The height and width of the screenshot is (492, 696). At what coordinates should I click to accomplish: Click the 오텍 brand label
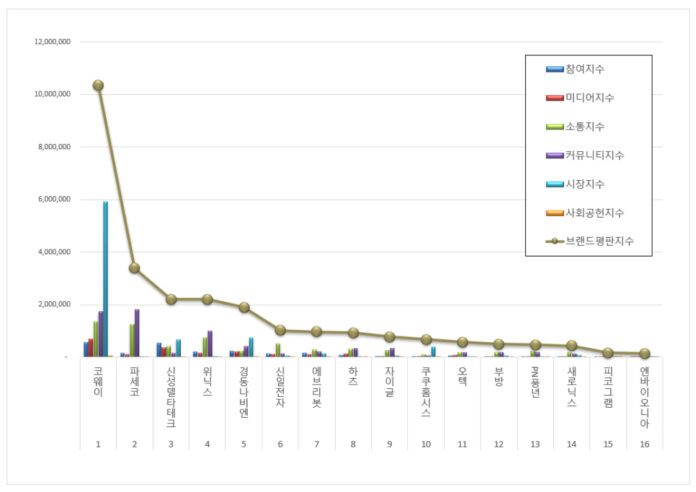coord(462,376)
